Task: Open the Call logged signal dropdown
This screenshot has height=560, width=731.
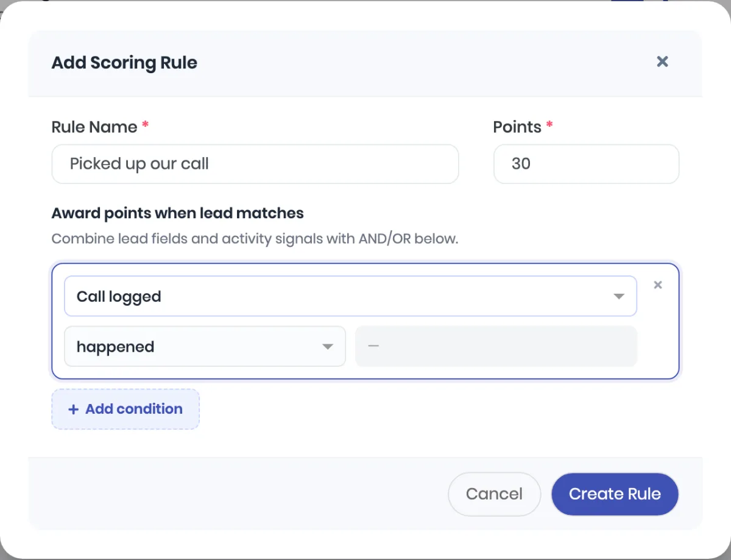Action: [x=350, y=296]
